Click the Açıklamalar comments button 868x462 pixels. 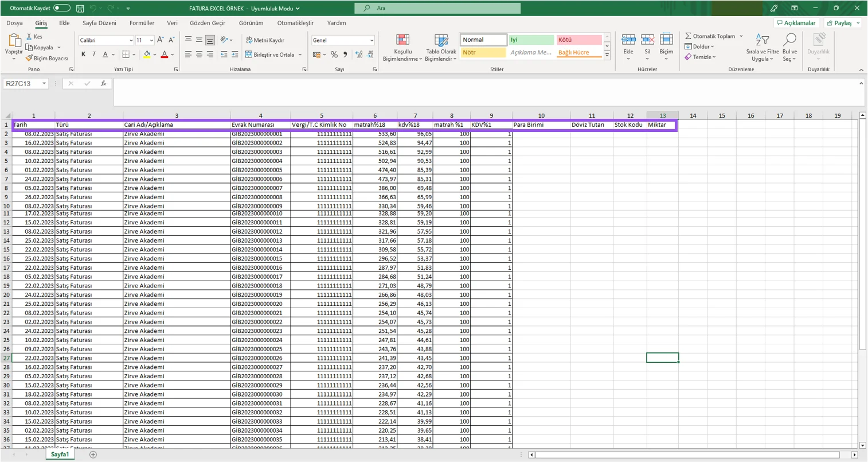(796, 23)
